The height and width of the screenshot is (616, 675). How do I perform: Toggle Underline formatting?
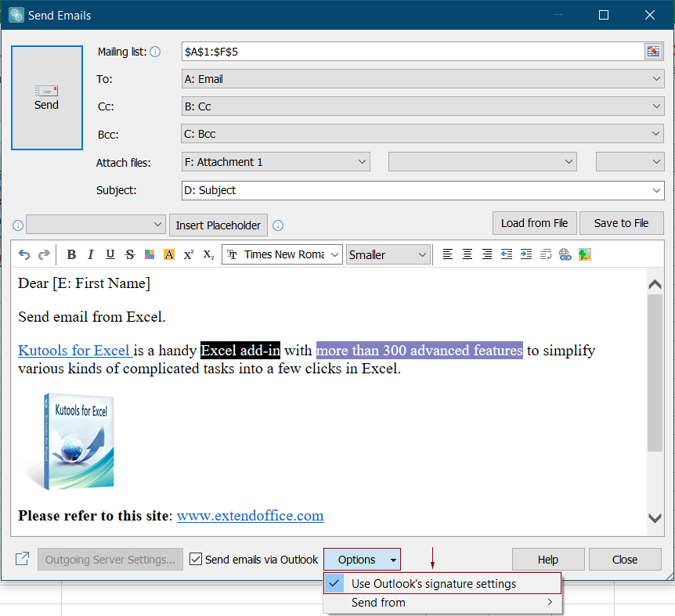pos(110,254)
